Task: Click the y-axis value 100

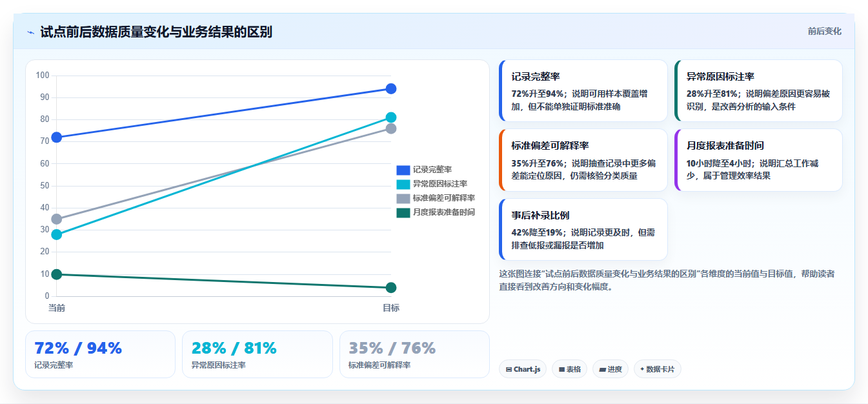Action: 43,76
